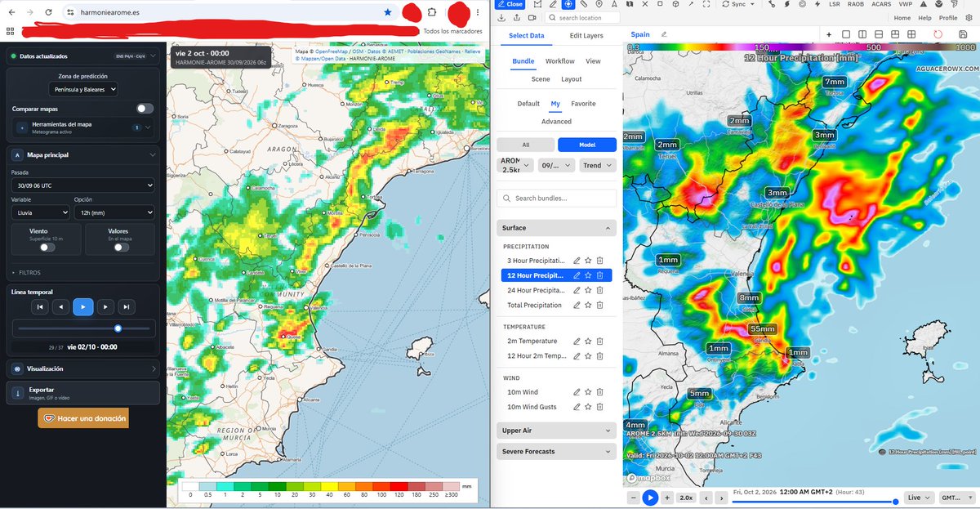The image size is (980, 509).
Task: Collapse the Surface section header
Action: pyautogui.click(x=556, y=228)
